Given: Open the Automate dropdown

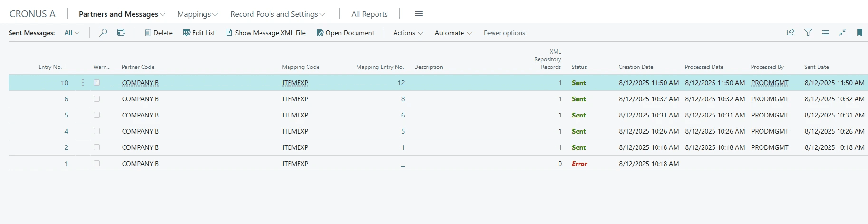Looking at the screenshot, I should pyautogui.click(x=453, y=33).
